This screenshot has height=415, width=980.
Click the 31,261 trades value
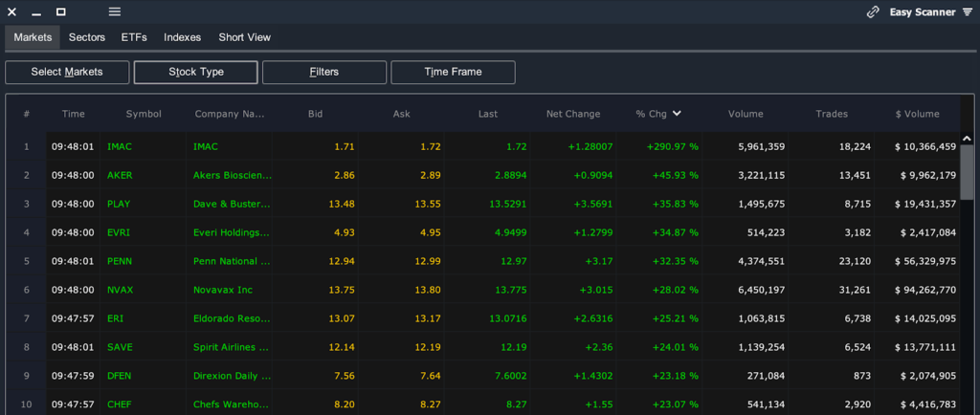(x=856, y=290)
